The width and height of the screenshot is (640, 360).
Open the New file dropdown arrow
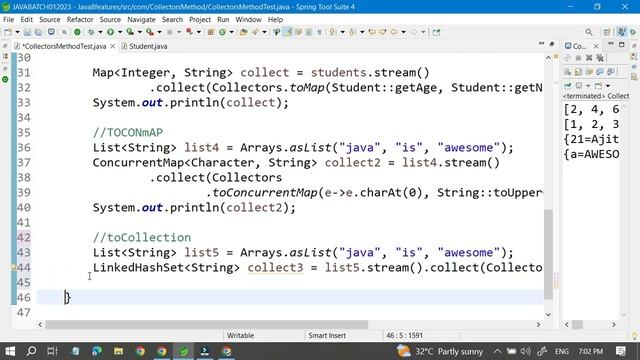(18, 32)
